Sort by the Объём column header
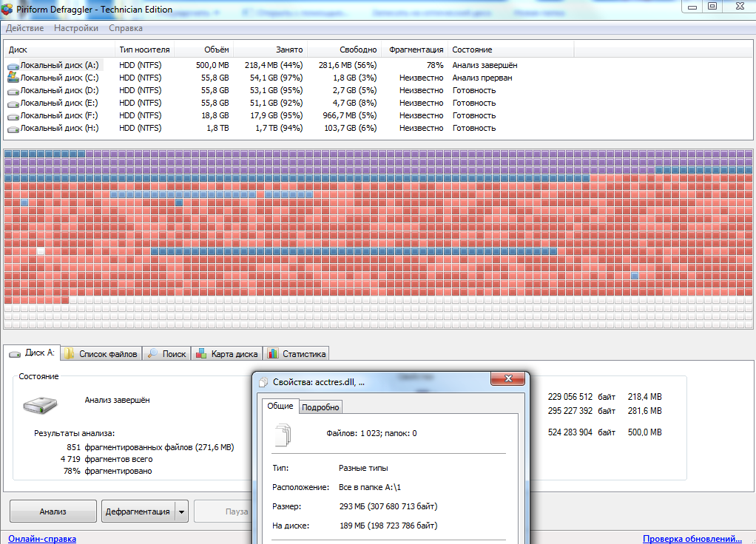Image resolution: width=756 pixels, height=544 pixels. (x=203, y=50)
